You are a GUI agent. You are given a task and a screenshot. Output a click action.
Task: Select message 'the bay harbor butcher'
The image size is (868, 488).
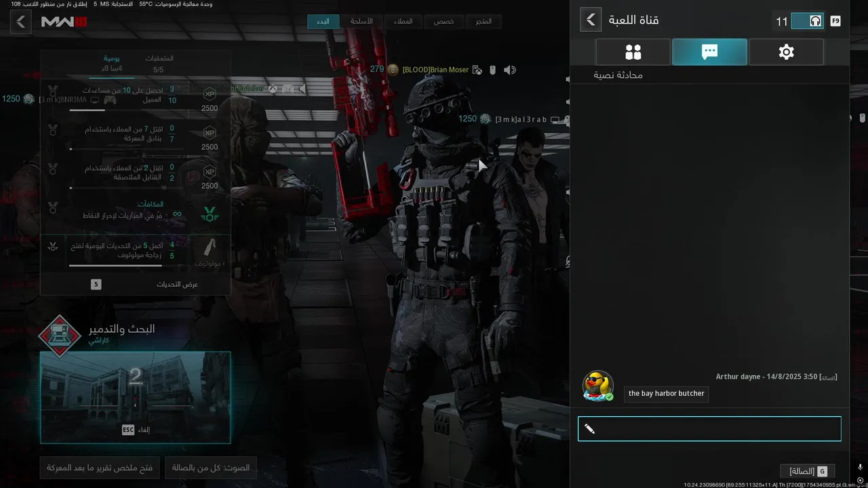667,394
